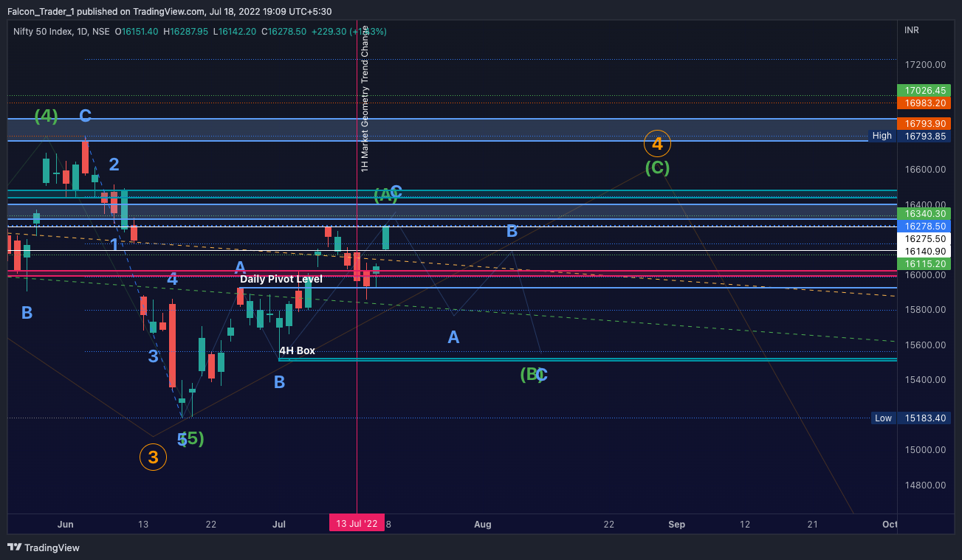
Task: Click the orange circled 4 wave label
Action: point(657,143)
